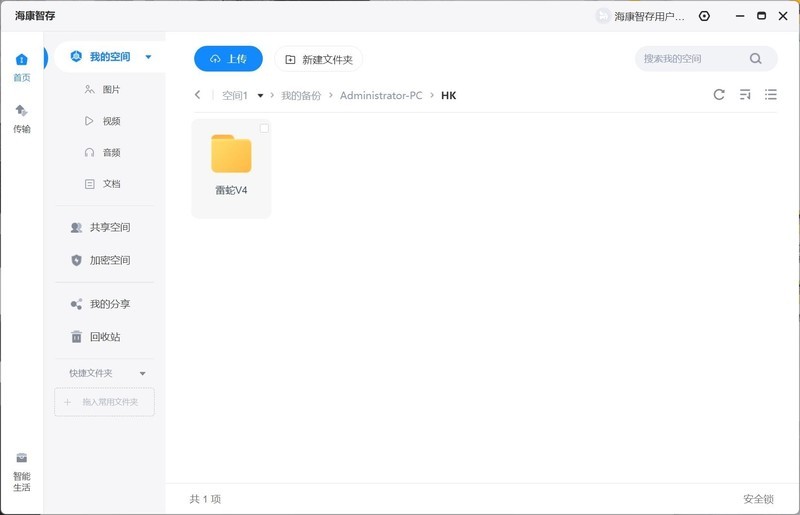The width and height of the screenshot is (800, 515).
Task: Select 我的空间 in the navigation panel
Action: (110, 57)
